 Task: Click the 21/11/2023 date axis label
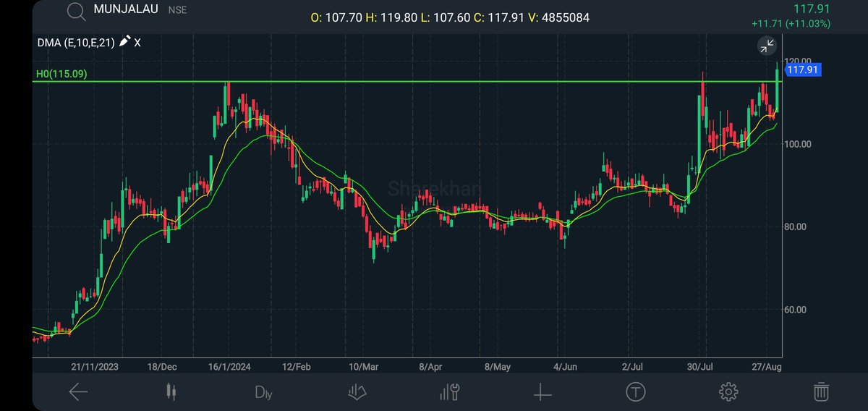click(96, 367)
